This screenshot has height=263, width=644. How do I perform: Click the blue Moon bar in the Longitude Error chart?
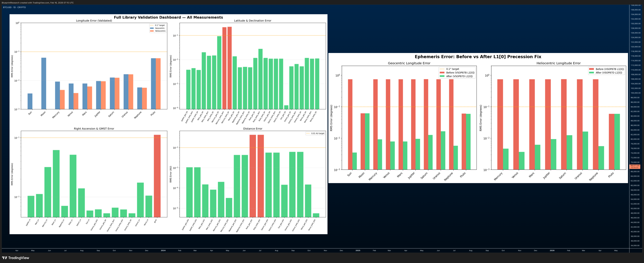(44, 83)
